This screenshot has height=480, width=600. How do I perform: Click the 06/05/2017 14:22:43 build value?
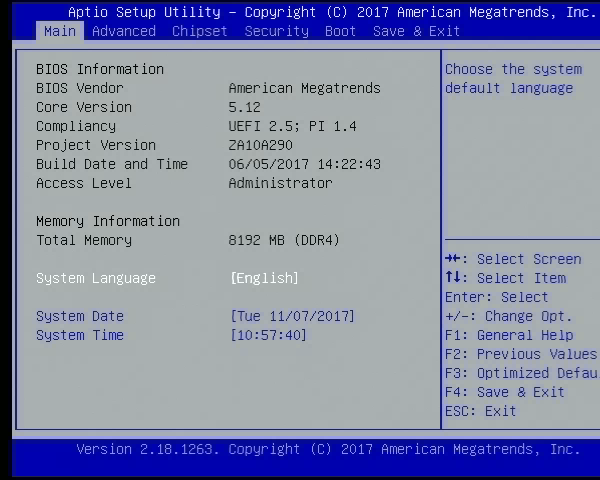pos(305,164)
